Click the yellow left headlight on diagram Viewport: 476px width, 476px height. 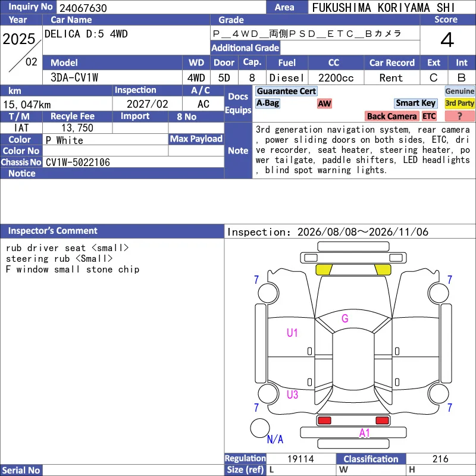point(324,270)
